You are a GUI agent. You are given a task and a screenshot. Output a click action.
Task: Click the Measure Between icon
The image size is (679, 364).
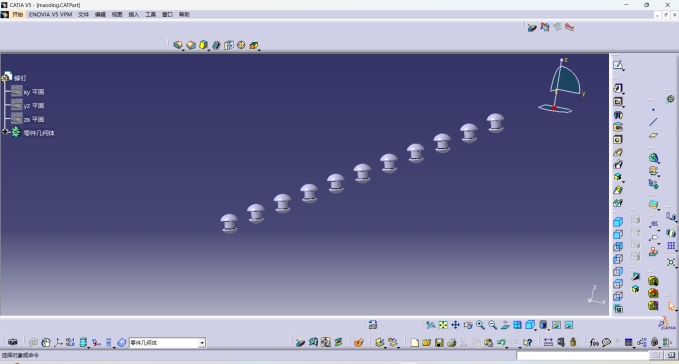point(548,343)
